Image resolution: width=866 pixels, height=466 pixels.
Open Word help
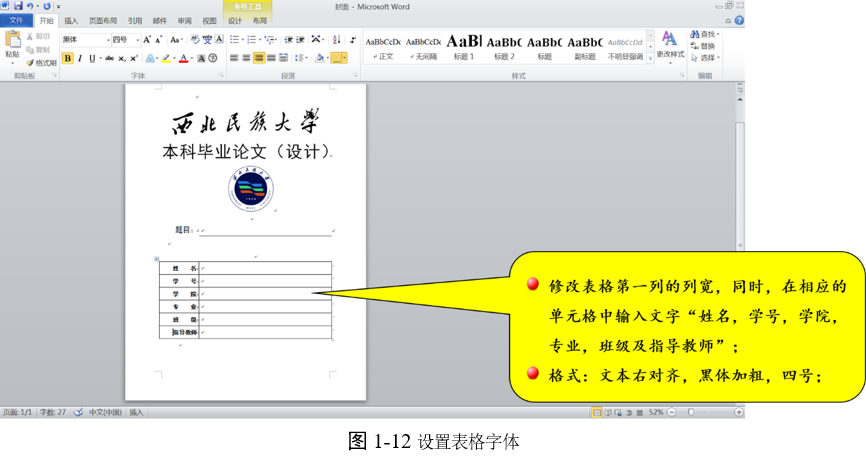pyautogui.click(x=739, y=20)
